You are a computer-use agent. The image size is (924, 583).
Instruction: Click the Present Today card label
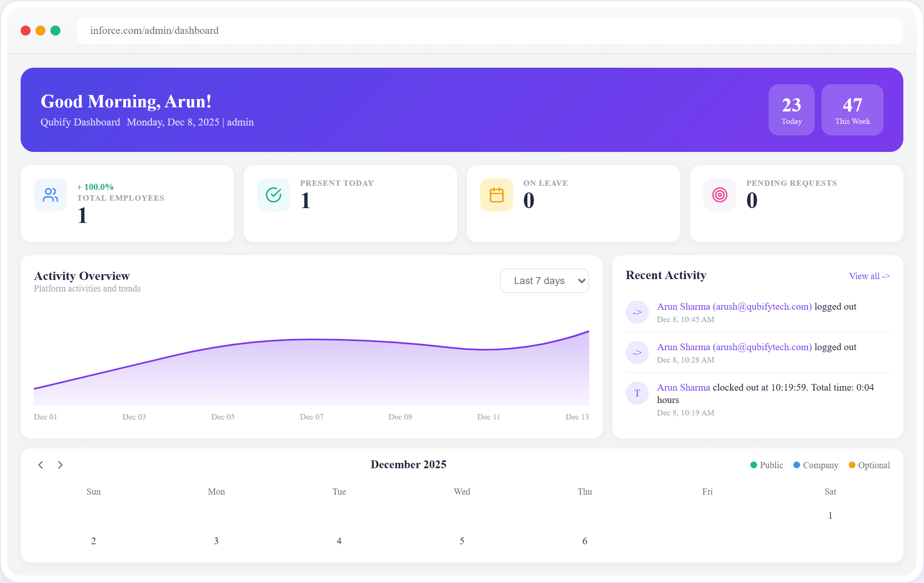coord(337,183)
